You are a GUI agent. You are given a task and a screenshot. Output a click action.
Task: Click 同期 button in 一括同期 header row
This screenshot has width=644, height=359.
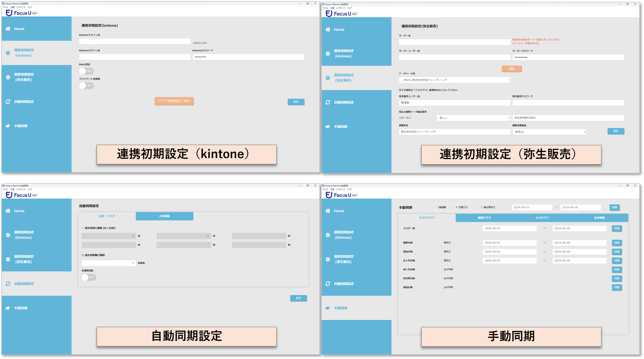click(614, 207)
